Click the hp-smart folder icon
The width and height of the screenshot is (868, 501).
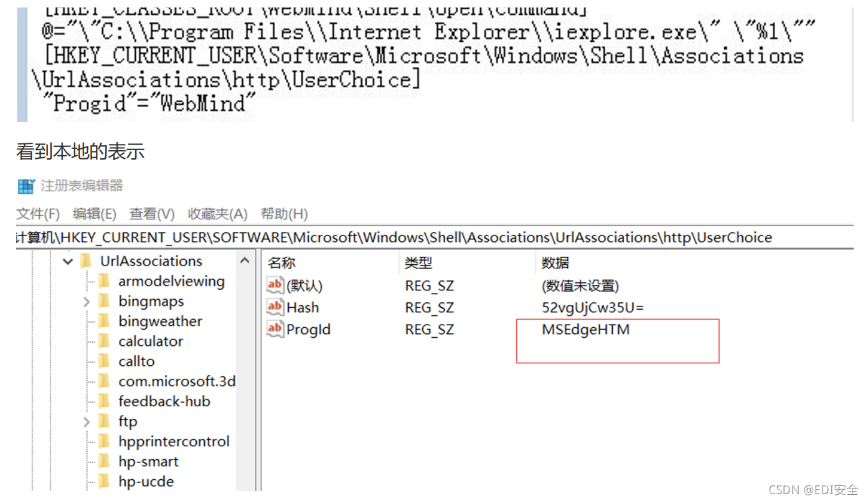click(x=105, y=461)
